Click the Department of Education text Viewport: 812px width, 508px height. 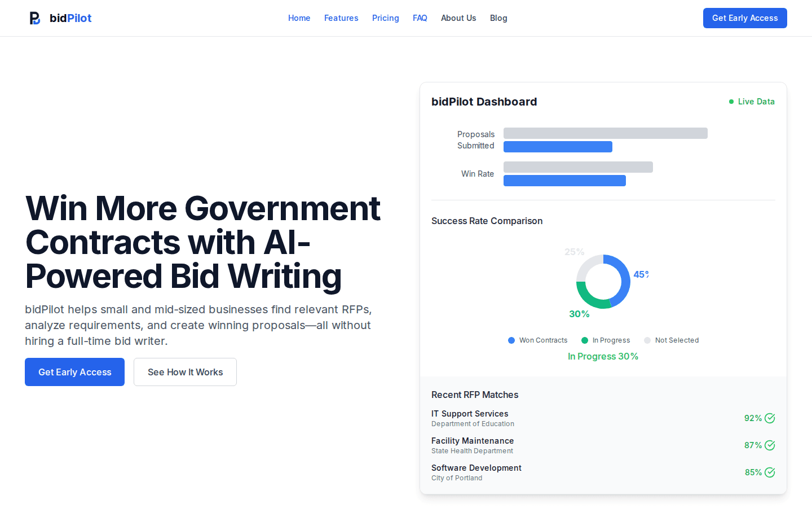(473, 424)
